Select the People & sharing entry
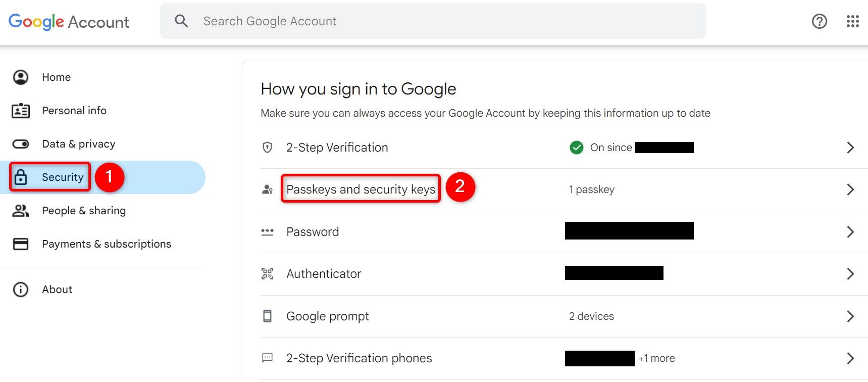Image resolution: width=868 pixels, height=382 pixels. pyautogui.click(x=84, y=210)
